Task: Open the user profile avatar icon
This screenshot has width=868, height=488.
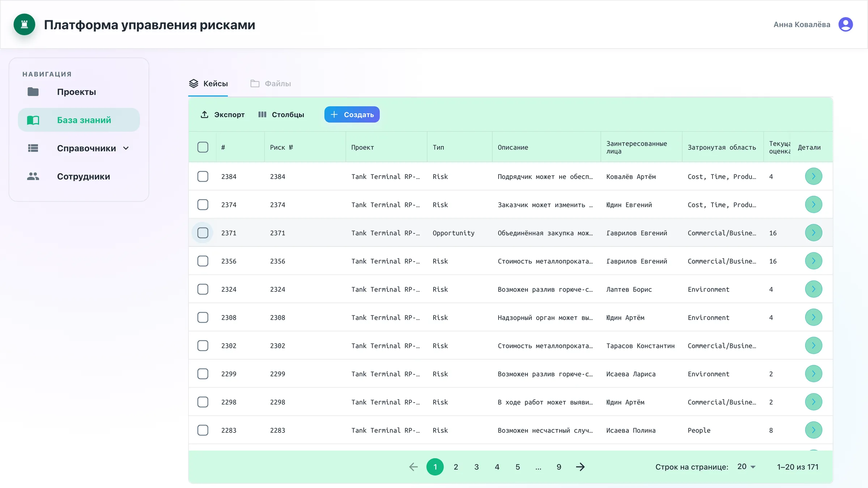Action: point(846,25)
